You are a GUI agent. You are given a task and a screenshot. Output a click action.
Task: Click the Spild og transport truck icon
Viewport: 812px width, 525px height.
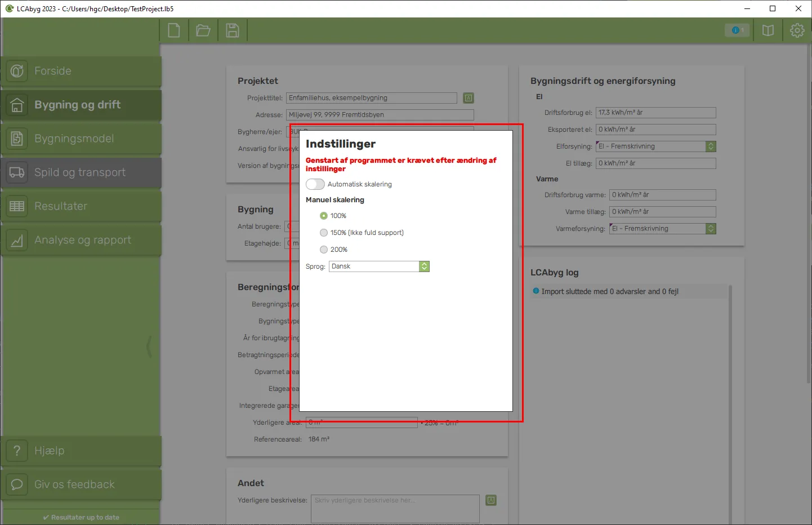(17, 172)
